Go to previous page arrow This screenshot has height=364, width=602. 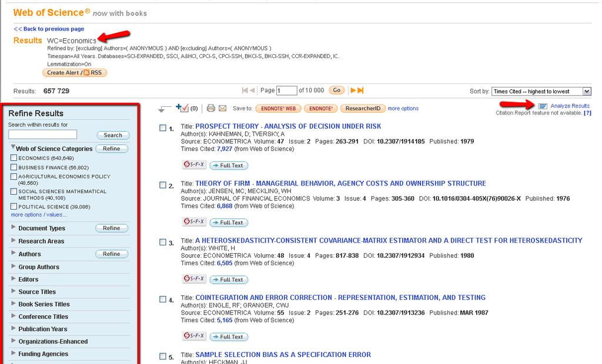click(252, 90)
